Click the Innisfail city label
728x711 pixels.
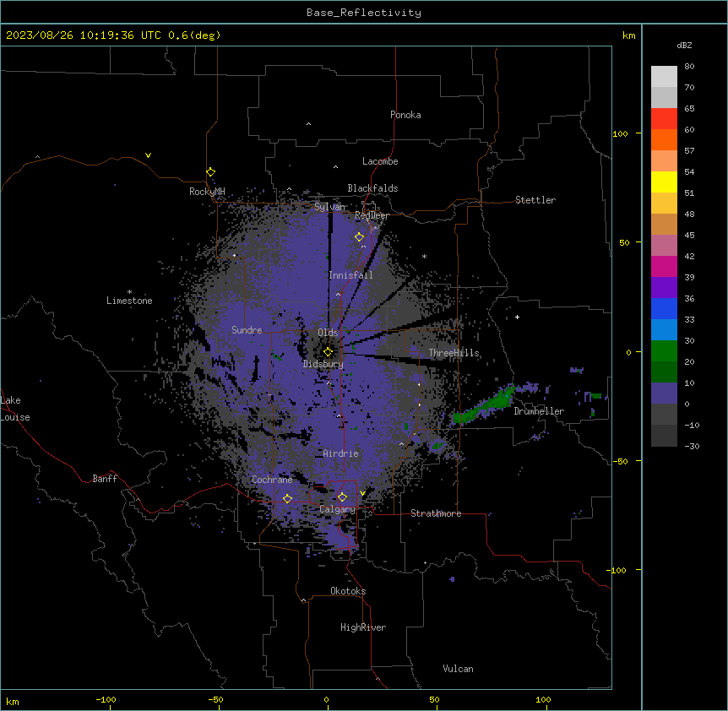pos(350,275)
